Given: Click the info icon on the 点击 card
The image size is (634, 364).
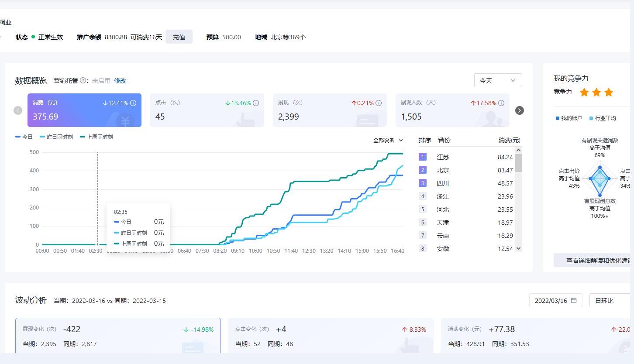Looking at the screenshot, I should (256, 103).
